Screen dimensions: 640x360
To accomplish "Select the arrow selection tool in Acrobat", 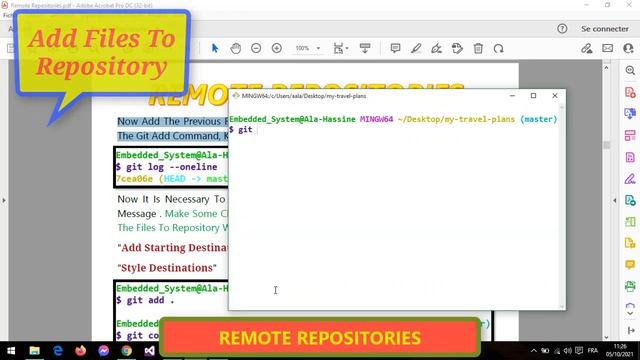I will pos(215,49).
